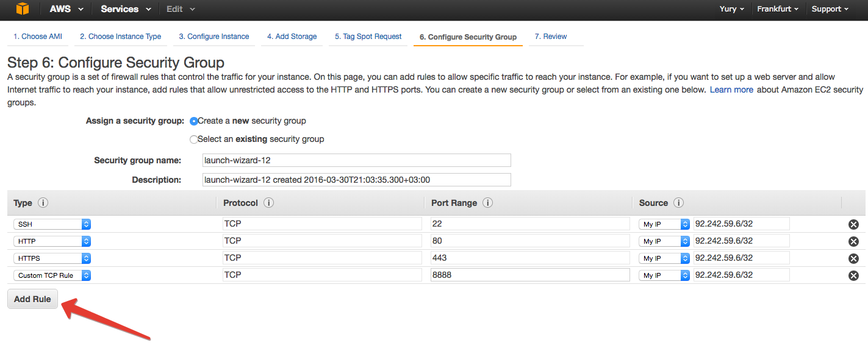Delete the Custom TCP Rule row
This screenshot has width=868, height=343.
[853, 275]
